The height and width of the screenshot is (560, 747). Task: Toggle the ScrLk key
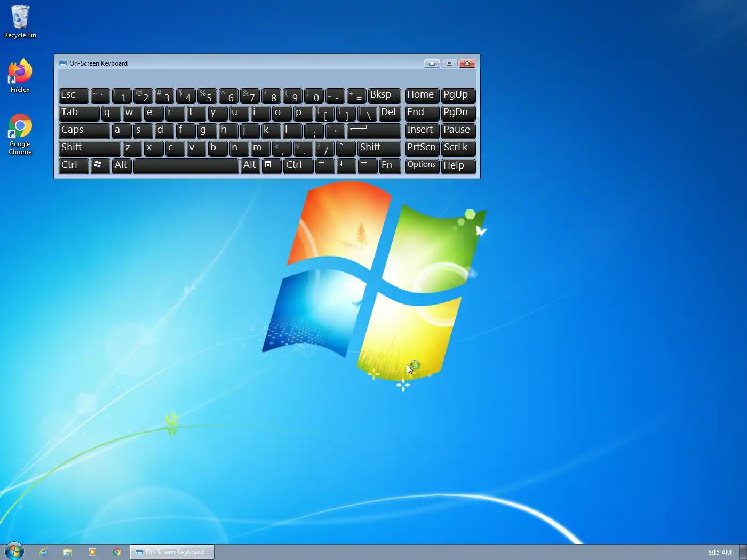click(x=458, y=148)
